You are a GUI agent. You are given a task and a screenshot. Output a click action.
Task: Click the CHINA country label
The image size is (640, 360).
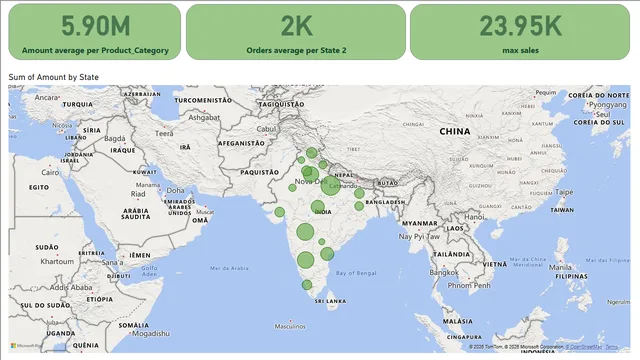click(x=455, y=131)
